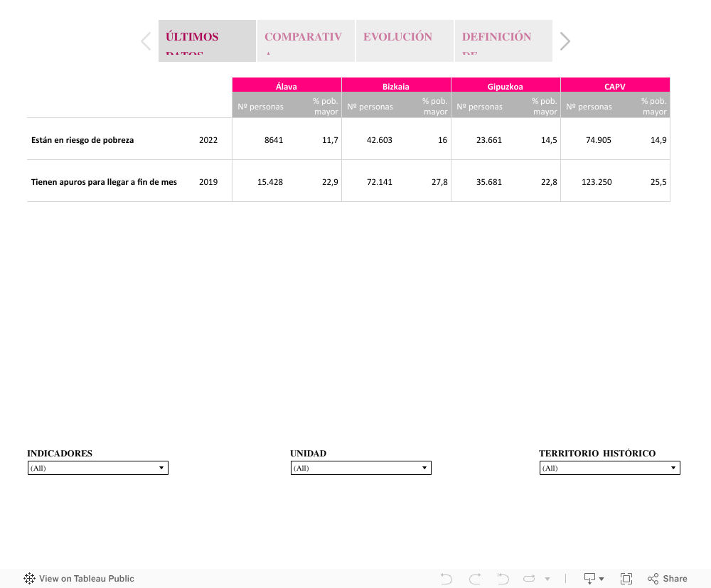Screen dimensions: 711x588
Task: Expand the TERRITORIO HISTÓRICO dropdown
Action: click(x=610, y=468)
